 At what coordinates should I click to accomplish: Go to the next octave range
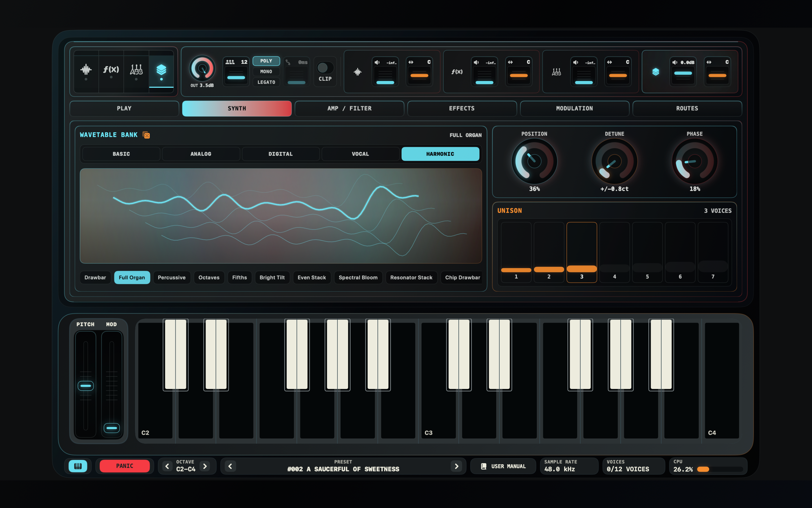point(205,466)
